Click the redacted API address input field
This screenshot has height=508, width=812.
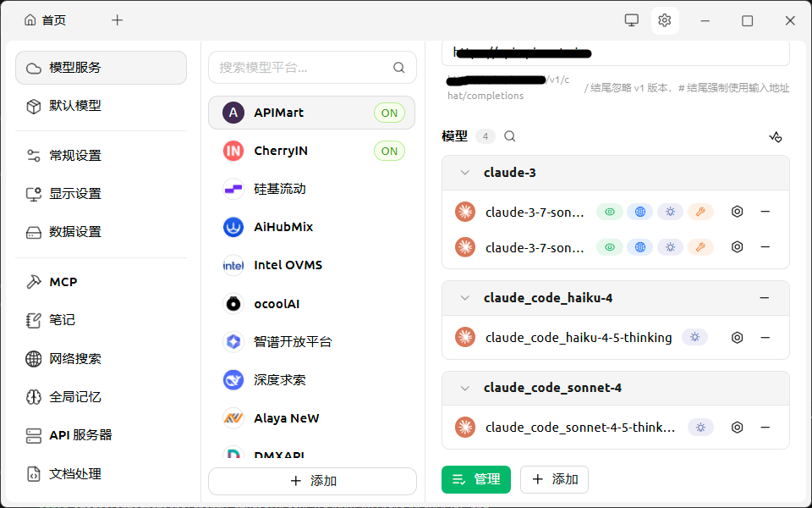click(x=615, y=52)
